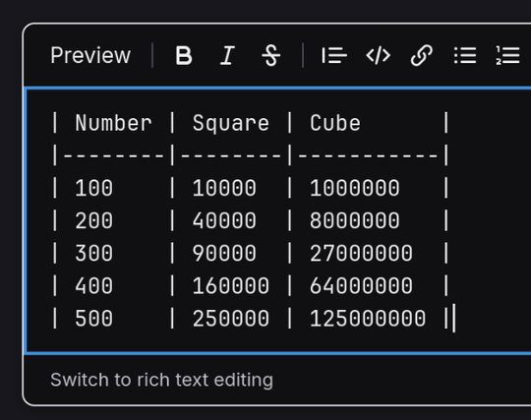Click the value 160000

pos(231,285)
